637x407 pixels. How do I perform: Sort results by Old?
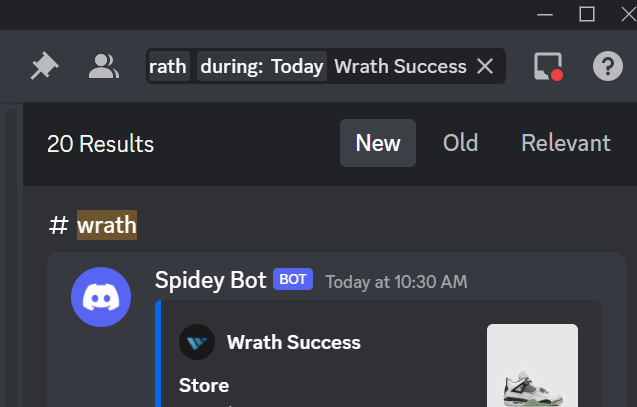(460, 143)
